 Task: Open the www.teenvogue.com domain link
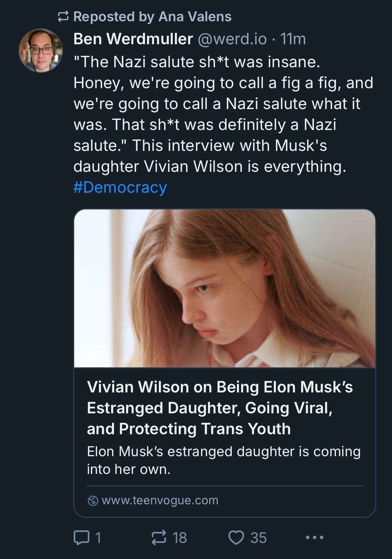[160, 500]
